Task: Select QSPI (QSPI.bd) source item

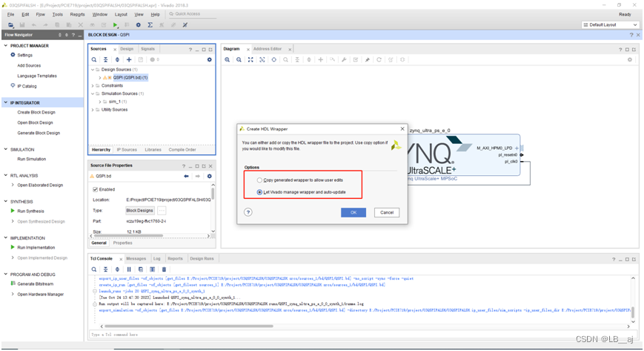Action: (130, 78)
